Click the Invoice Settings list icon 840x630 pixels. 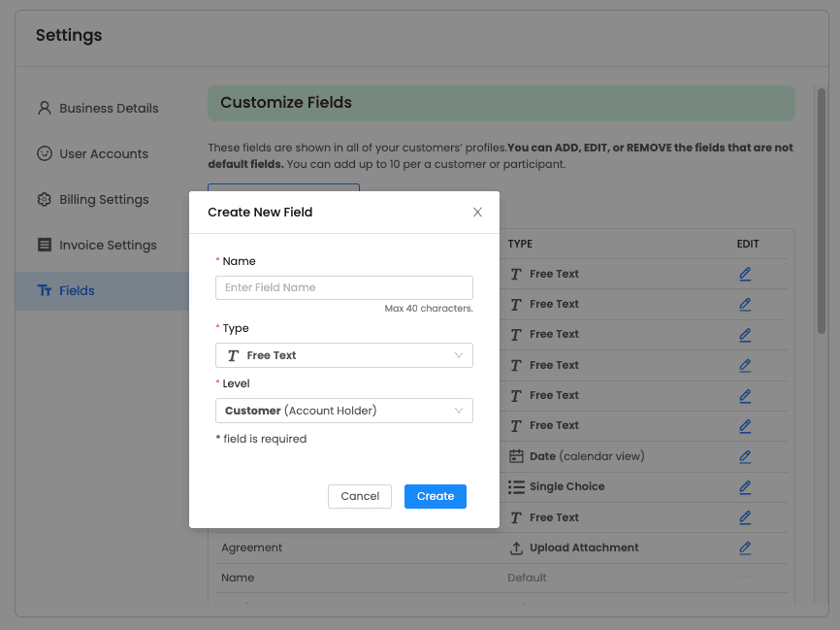point(45,245)
